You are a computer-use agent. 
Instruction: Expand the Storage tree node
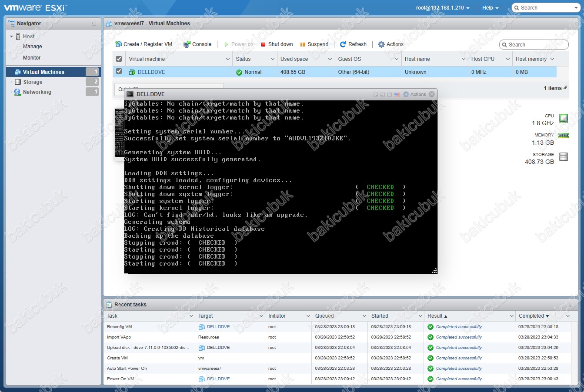(x=11, y=82)
